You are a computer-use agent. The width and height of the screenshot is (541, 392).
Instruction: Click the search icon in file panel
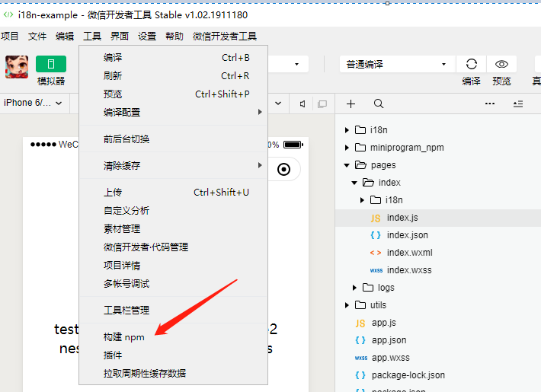379,104
